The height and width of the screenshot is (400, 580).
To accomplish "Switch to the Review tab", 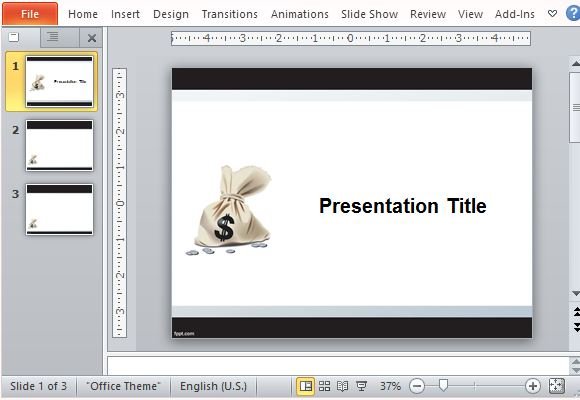I will click(x=428, y=14).
